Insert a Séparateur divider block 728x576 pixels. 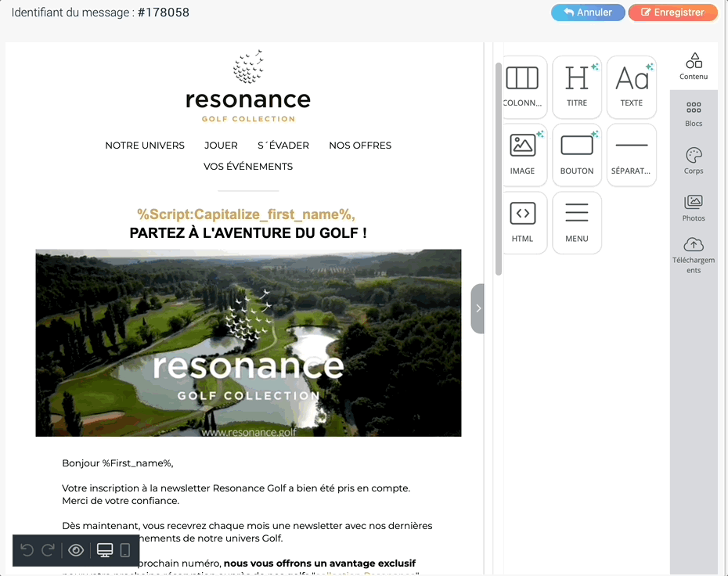(632, 155)
